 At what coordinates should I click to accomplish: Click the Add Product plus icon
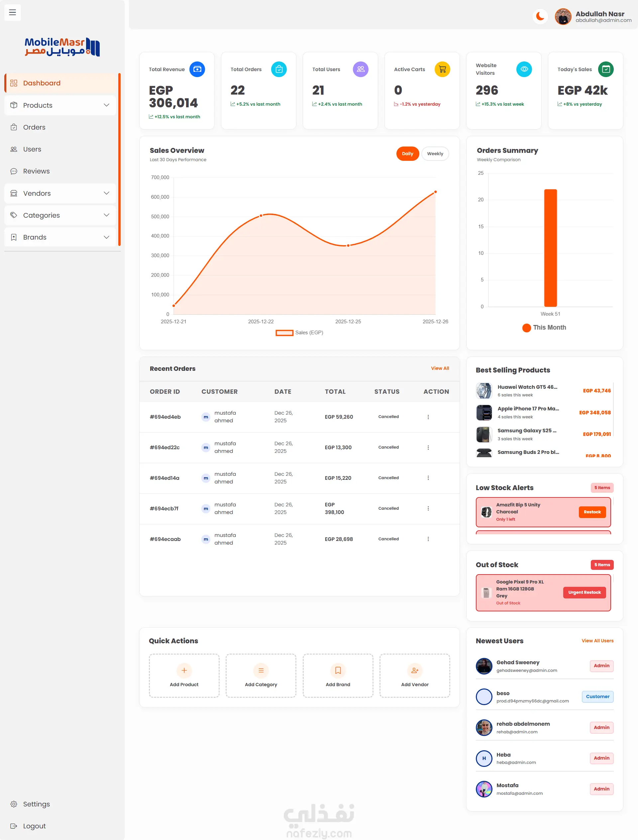click(184, 670)
